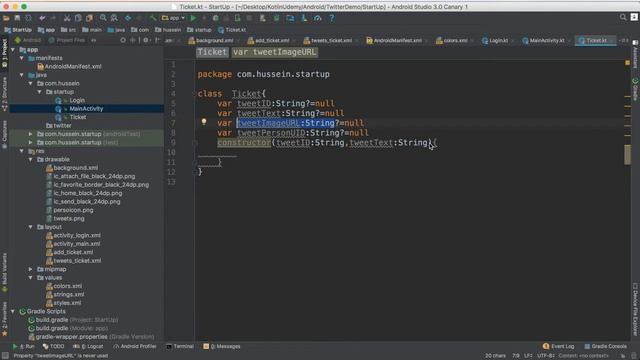This screenshot has width=640, height=360.
Task: Open the Gradle side panel tab
Action: pyautogui.click(x=636, y=89)
